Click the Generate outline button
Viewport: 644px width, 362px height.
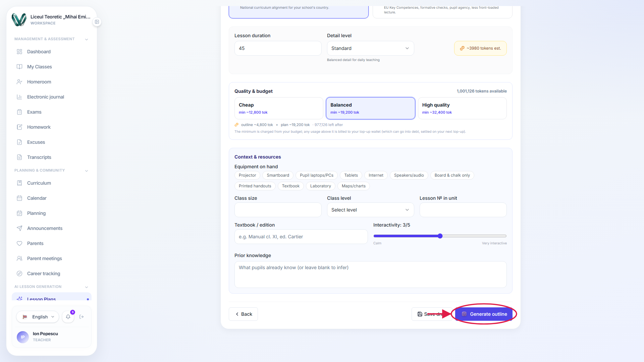[x=484, y=314]
